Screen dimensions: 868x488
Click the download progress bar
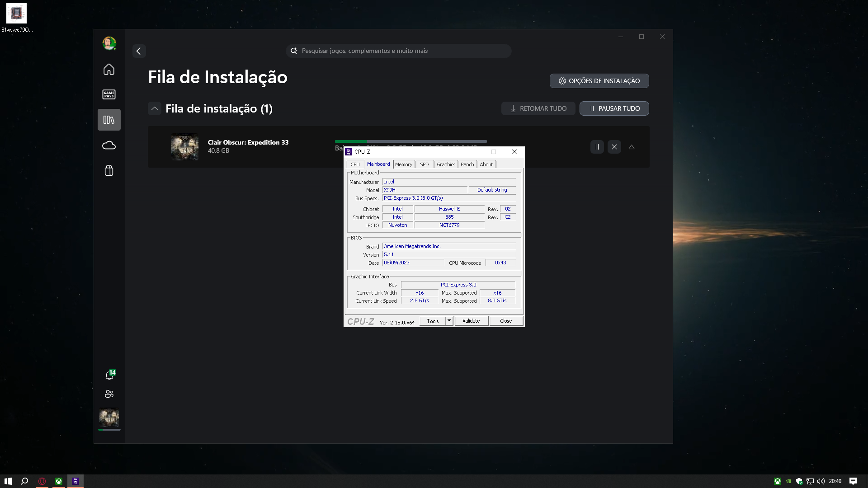pyautogui.click(x=410, y=141)
